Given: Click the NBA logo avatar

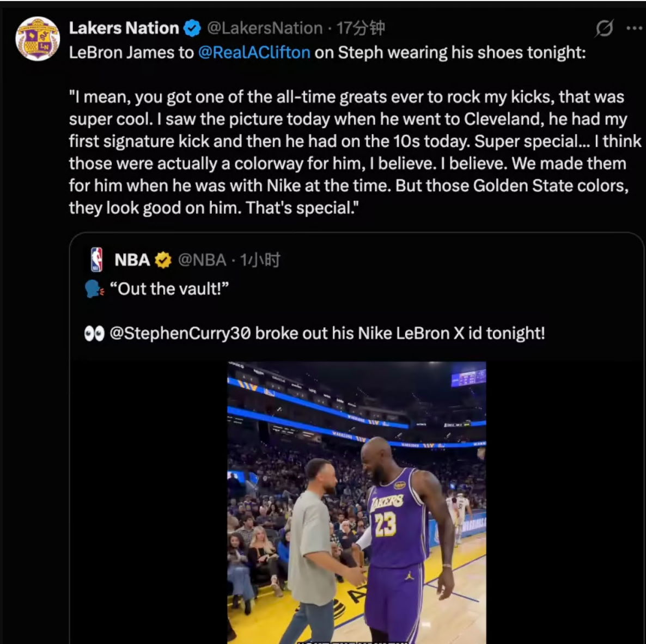Looking at the screenshot, I should (96, 260).
